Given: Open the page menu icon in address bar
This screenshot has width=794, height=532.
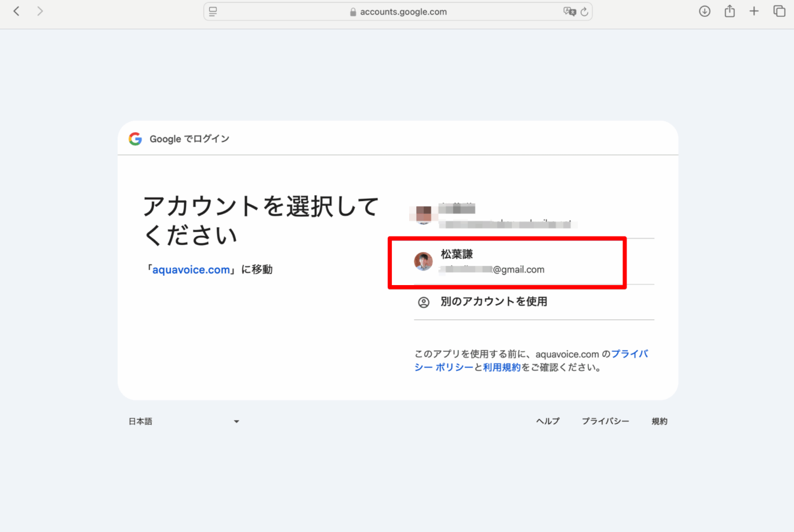Looking at the screenshot, I should (x=213, y=12).
